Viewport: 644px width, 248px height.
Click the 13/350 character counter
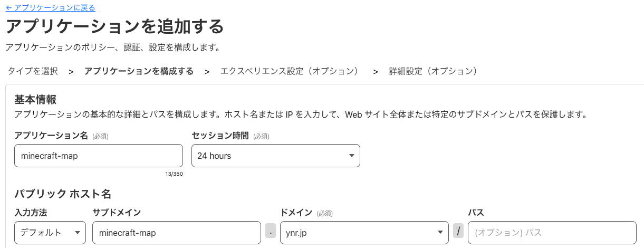pyautogui.click(x=174, y=174)
